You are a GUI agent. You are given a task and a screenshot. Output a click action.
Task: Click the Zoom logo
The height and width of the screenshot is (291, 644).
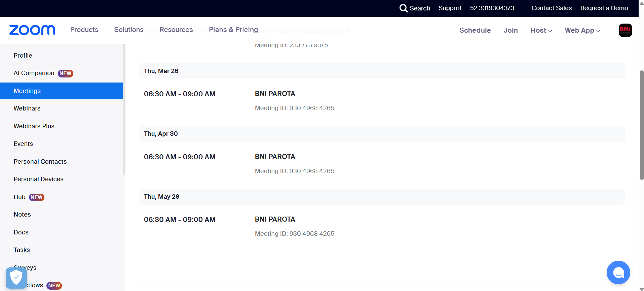point(32,30)
